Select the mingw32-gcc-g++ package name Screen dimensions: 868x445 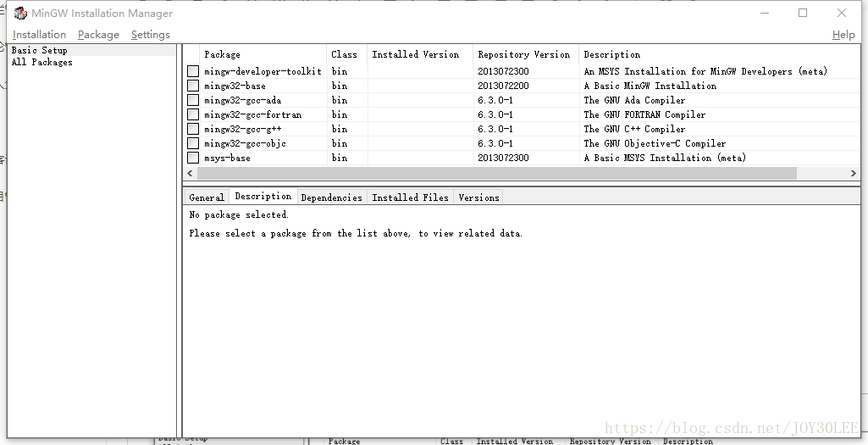click(x=242, y=129)
